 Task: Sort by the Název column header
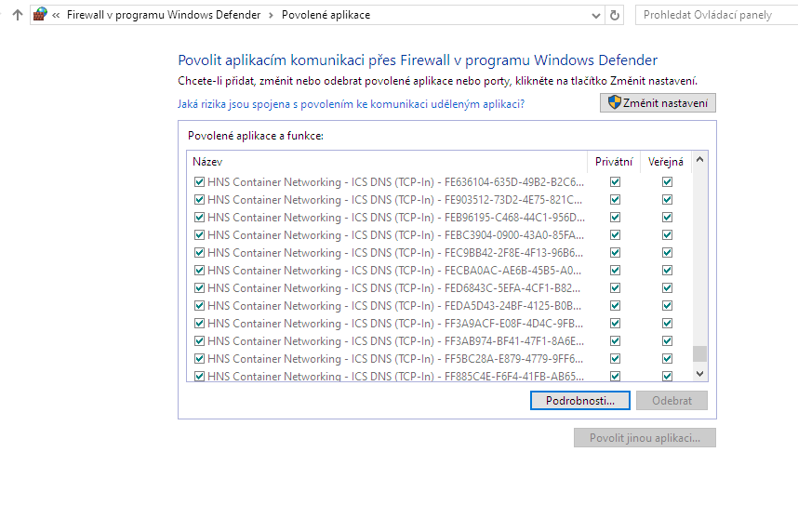pos(387,162)
